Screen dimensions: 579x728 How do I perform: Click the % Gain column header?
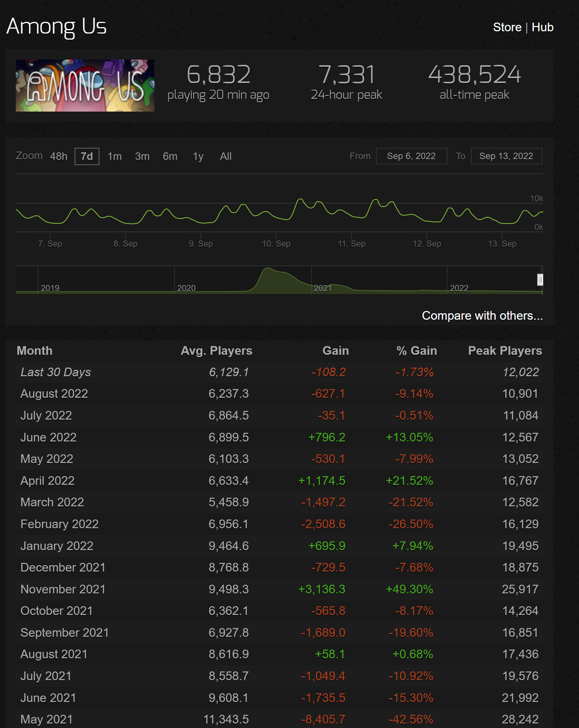[x=417, y=351]
